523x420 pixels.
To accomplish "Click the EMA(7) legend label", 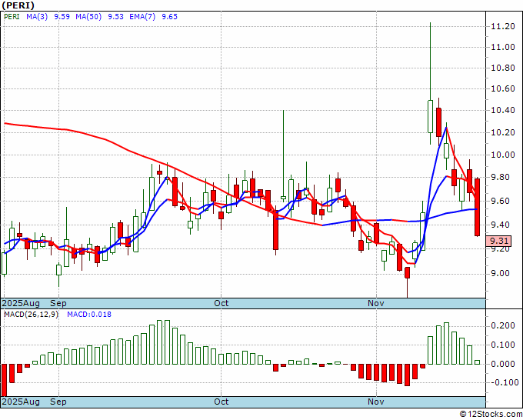I will click(142, 17).
